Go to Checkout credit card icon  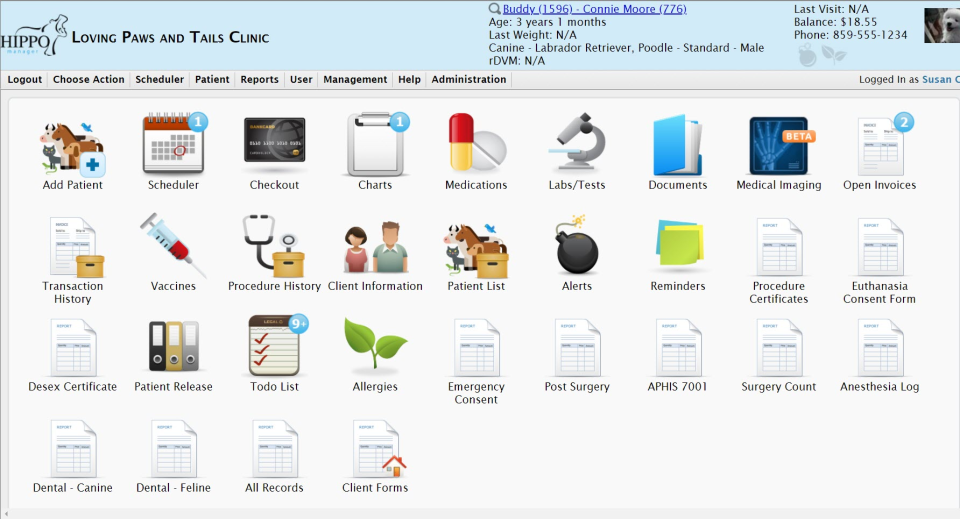[x=274, y=144]
